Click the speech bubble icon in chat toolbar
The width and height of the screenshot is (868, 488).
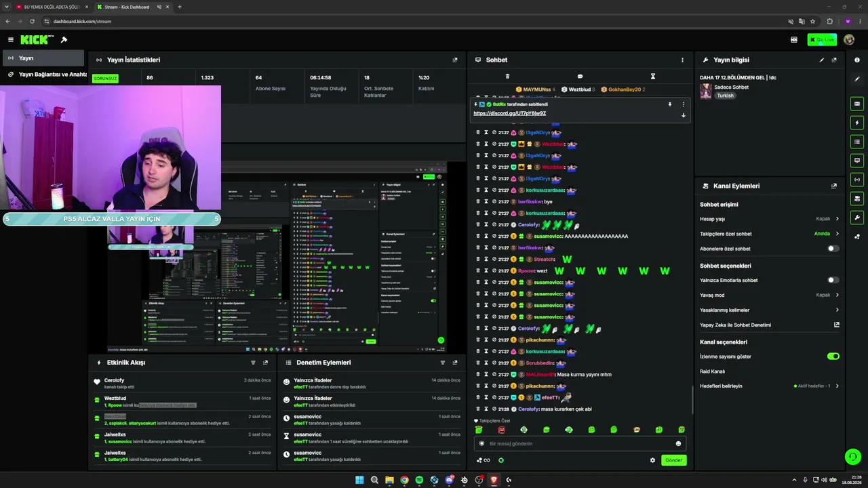(580, 77)
